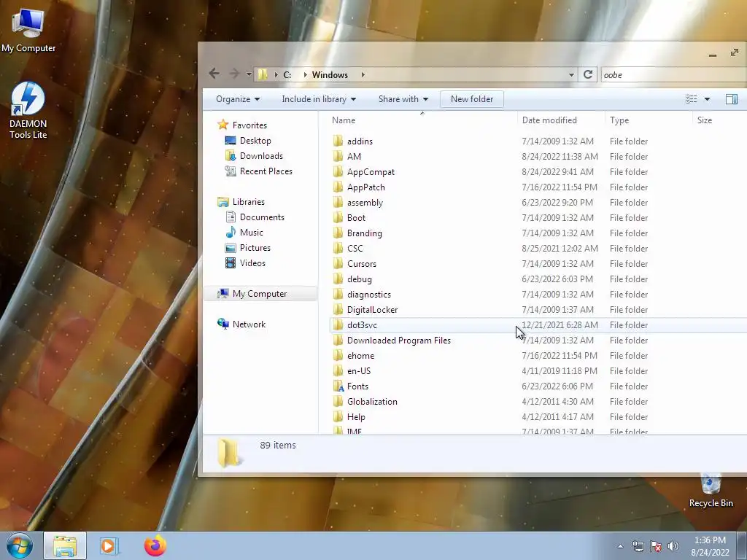Open the address bar history dropdown
Screen dimensions: 747x560
pyautogui.click(x=571, y=75)
